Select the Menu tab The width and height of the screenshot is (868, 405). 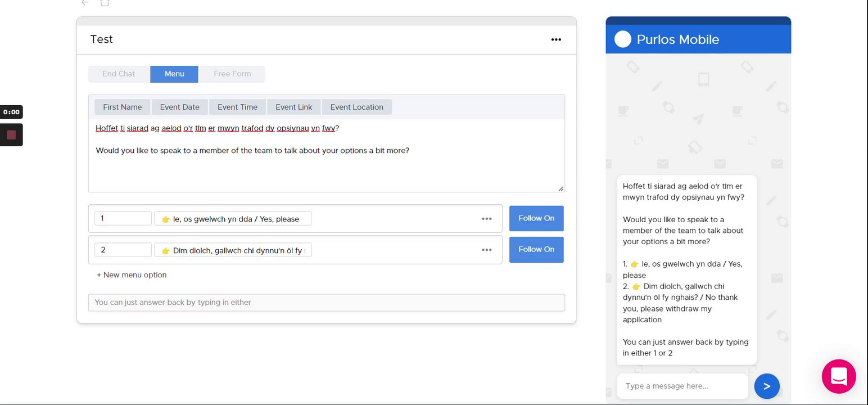[x=174, y=74]
